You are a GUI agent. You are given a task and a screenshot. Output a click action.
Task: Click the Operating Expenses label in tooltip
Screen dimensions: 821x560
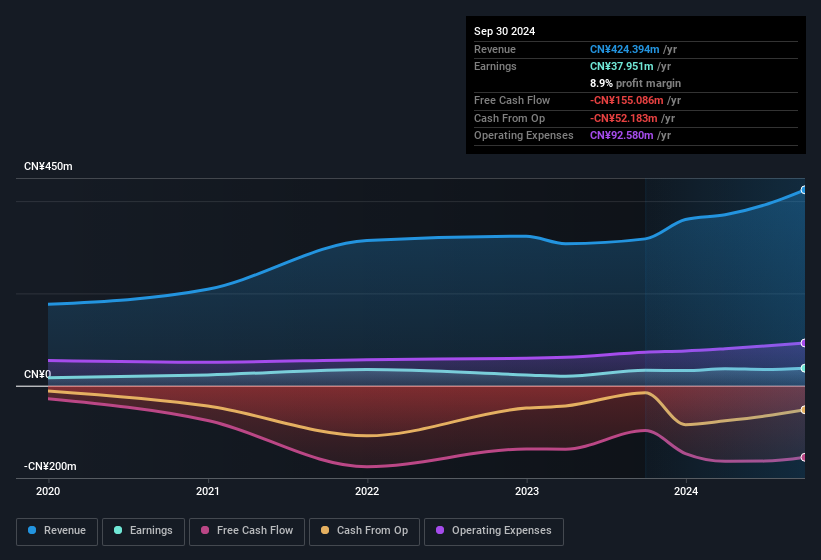pos(524,136)
